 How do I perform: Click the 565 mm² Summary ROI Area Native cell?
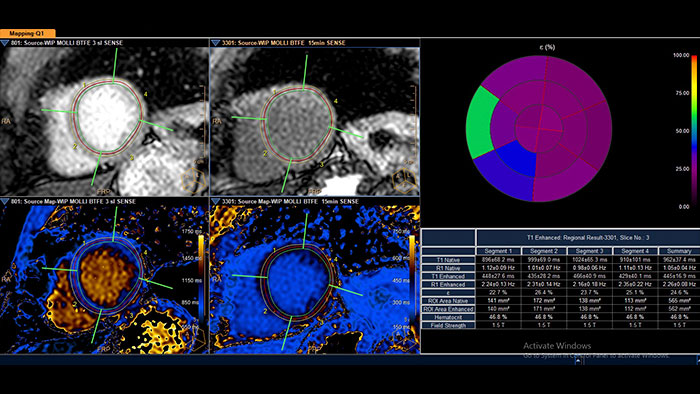679,301
